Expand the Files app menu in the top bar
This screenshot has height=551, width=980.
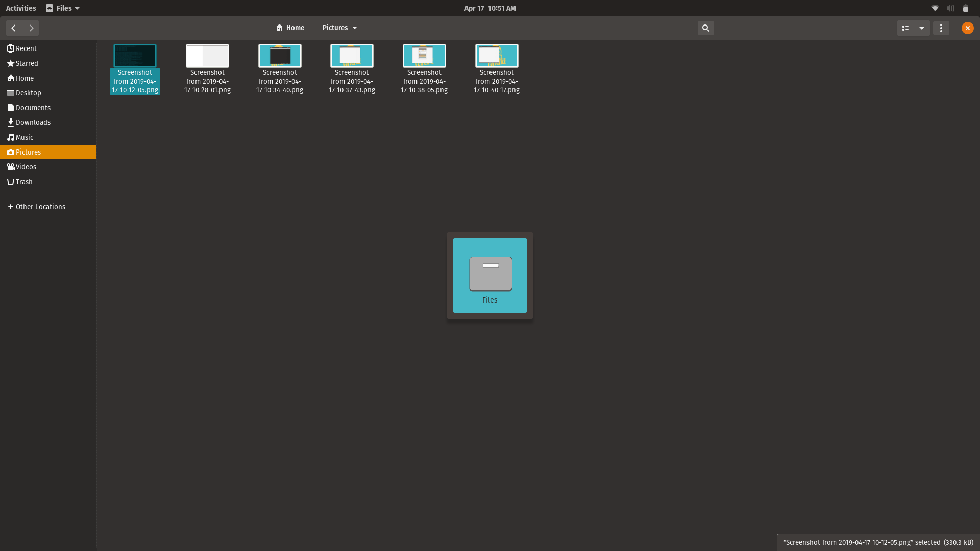tap(62, 8)
